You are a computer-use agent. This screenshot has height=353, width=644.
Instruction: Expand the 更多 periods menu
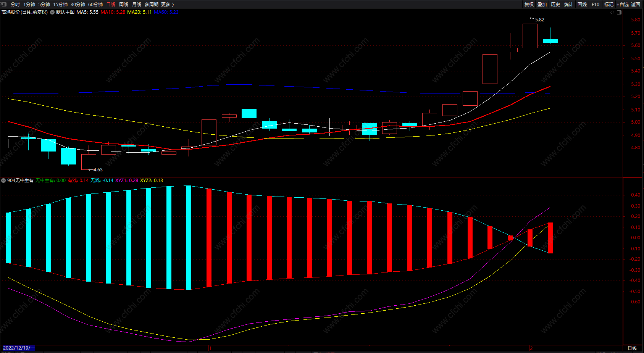click(x=168, y=5)
